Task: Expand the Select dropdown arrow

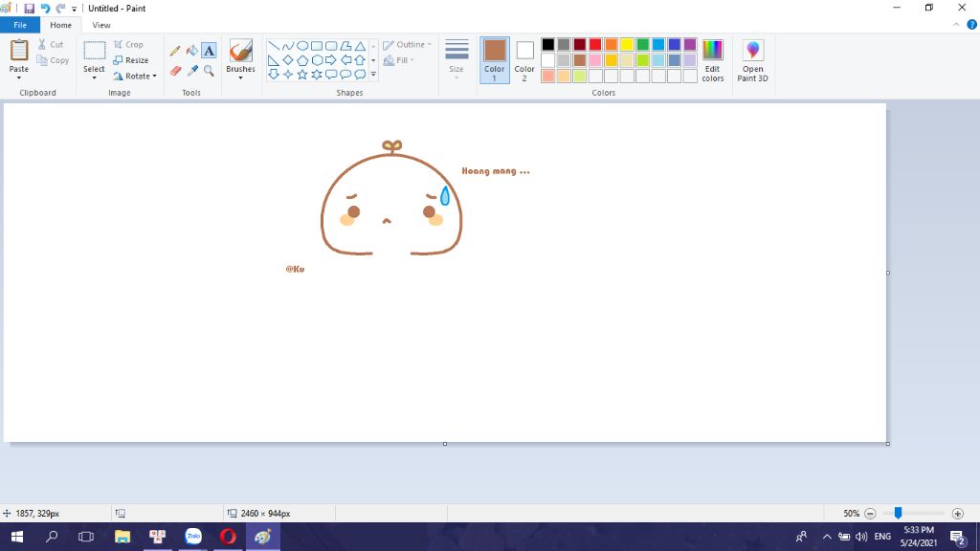Action: click(95, 78)
